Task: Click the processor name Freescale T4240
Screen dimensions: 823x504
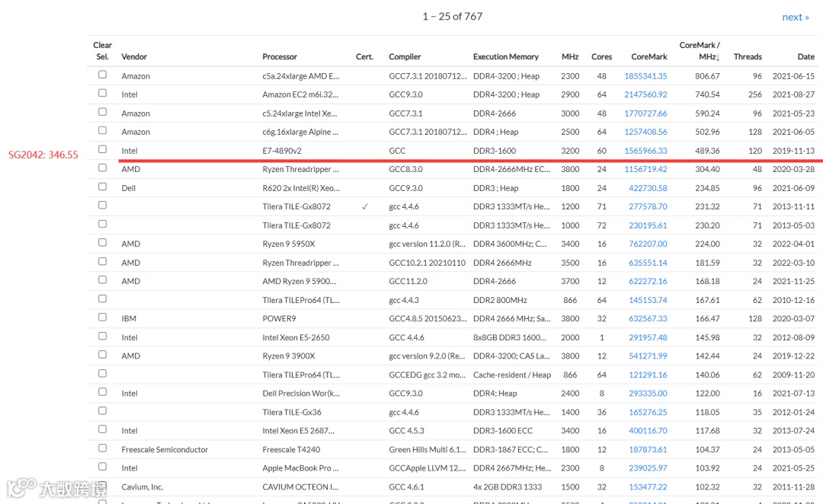Action: [291, 449]
